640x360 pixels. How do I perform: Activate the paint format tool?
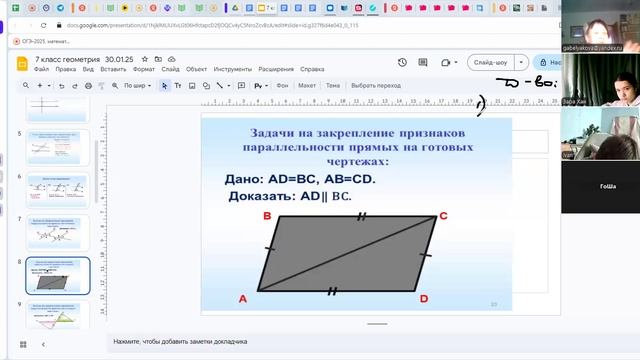tap(102, 86)
